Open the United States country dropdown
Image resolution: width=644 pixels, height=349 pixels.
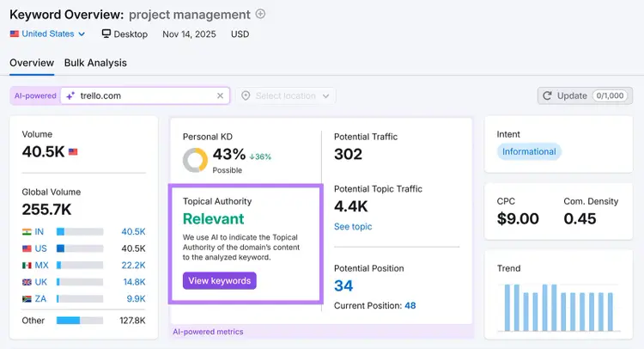coord(47,34)
